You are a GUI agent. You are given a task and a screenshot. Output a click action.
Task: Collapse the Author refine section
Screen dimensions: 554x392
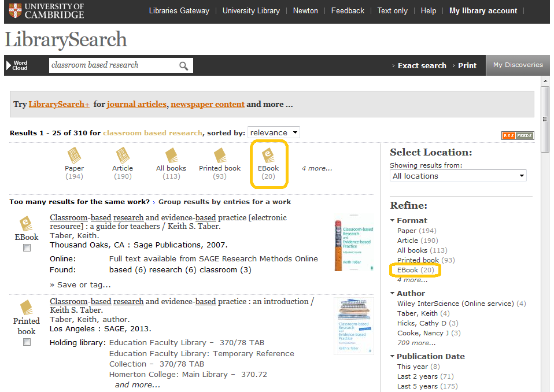tap(393, 294)
